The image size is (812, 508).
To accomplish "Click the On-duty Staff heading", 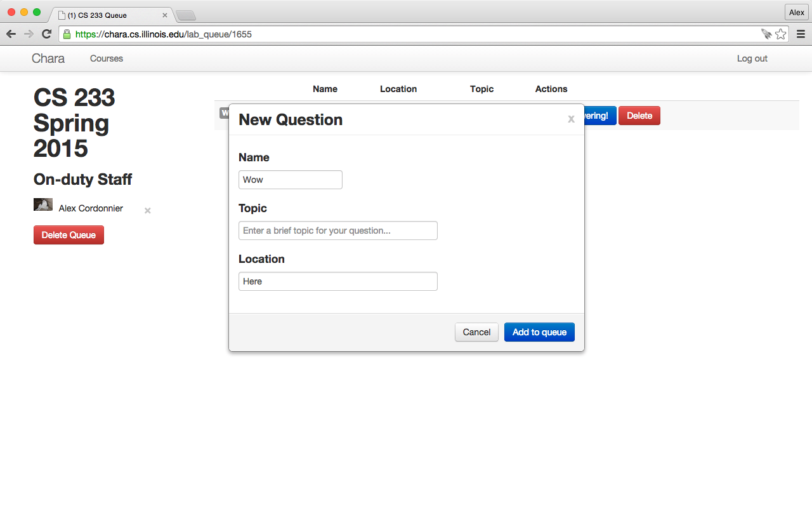I will pos(82,179).
